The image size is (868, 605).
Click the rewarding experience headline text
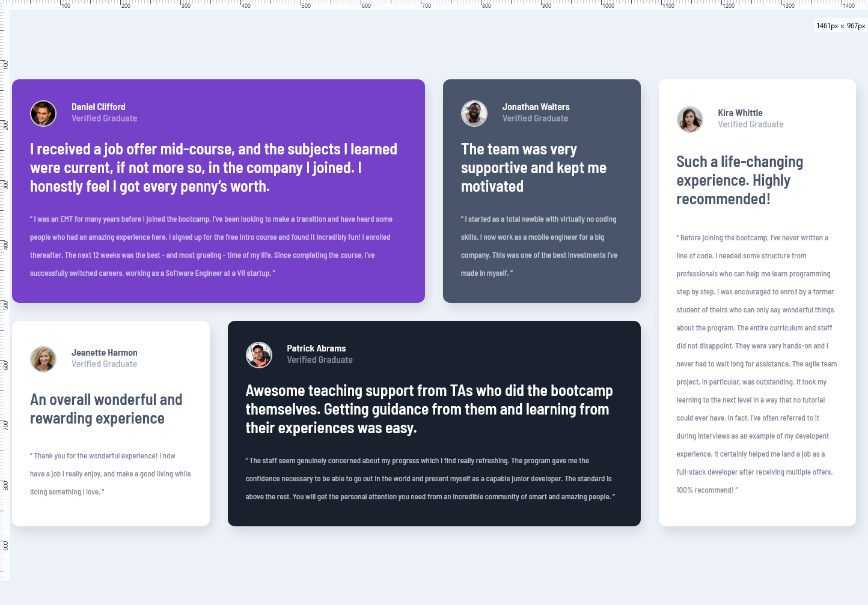(106, 408)
